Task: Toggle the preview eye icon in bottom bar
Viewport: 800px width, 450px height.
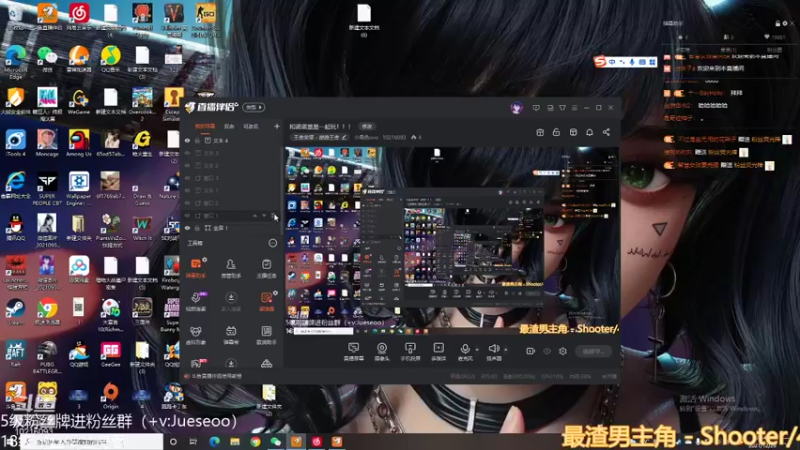Action: pyautogui.click(x=547, y=351)
